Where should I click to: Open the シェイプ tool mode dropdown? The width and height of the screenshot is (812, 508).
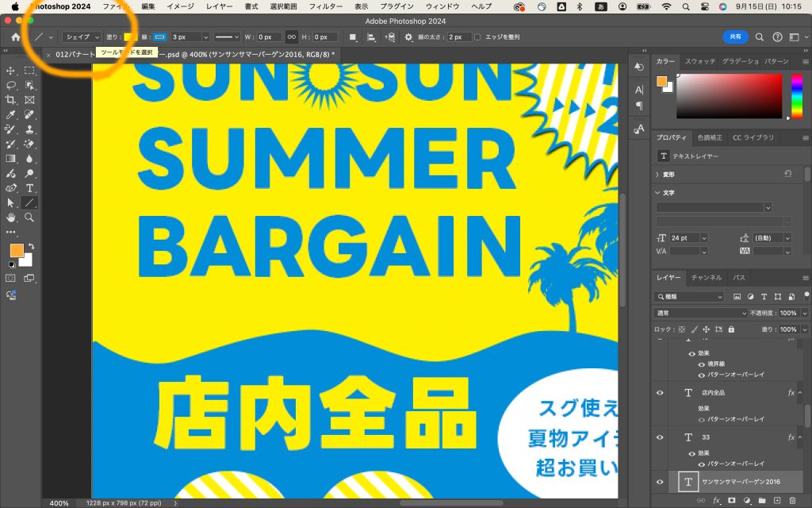click(x=82, y=37)
